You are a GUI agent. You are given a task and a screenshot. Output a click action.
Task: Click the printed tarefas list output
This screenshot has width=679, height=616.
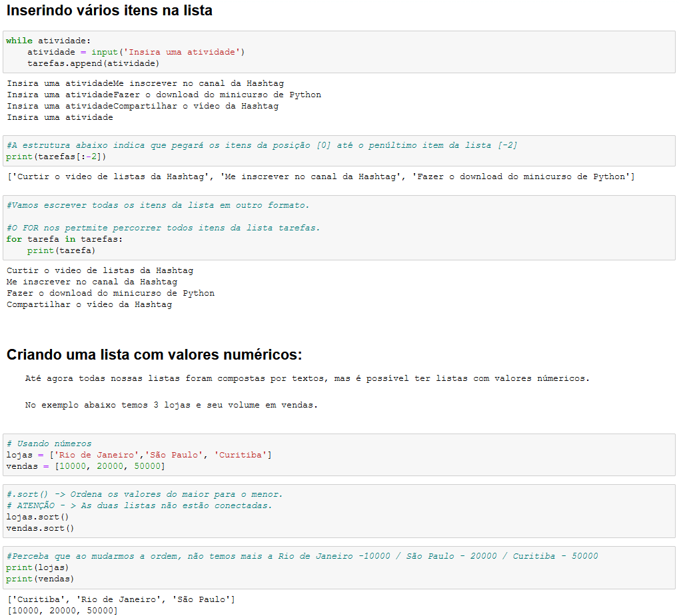click(x=321, y=177)
